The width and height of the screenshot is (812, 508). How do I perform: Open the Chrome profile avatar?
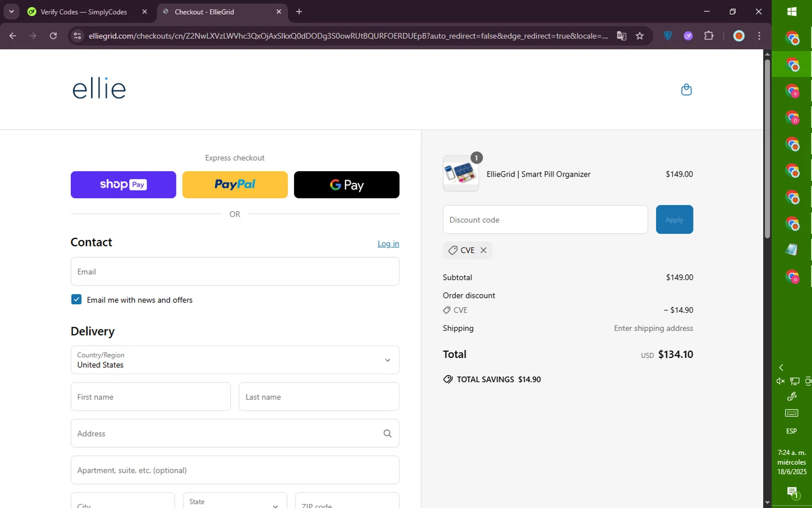pyautogui.click(x=739, y=36)
